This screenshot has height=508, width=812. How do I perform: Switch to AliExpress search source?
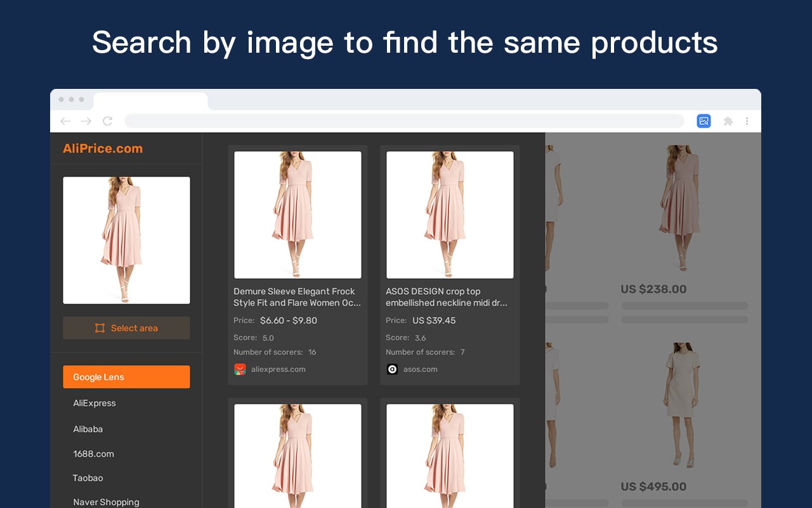[95, 403]
